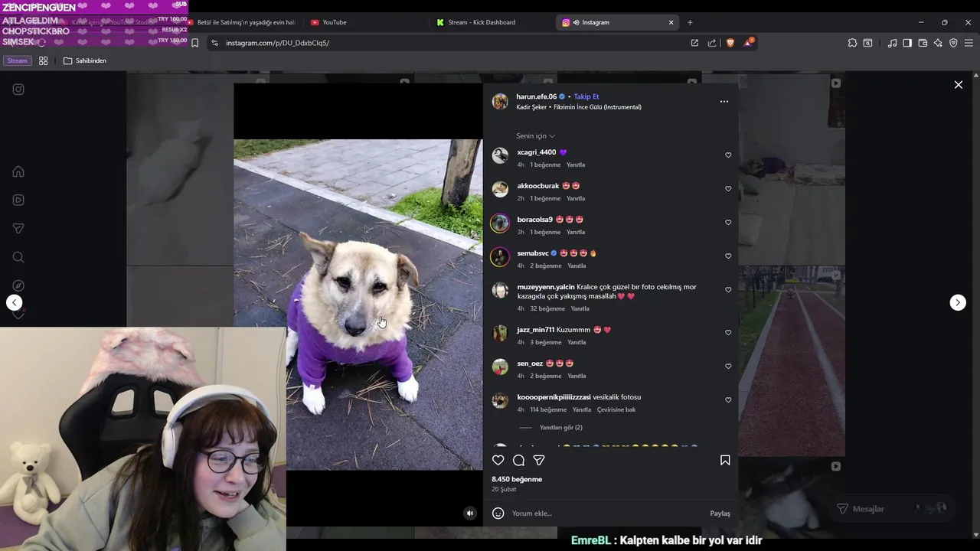This screenshot has width=980, height=551.
Task: Follow harun.efe.06 with 'Takip Et'
Action: 586,96
